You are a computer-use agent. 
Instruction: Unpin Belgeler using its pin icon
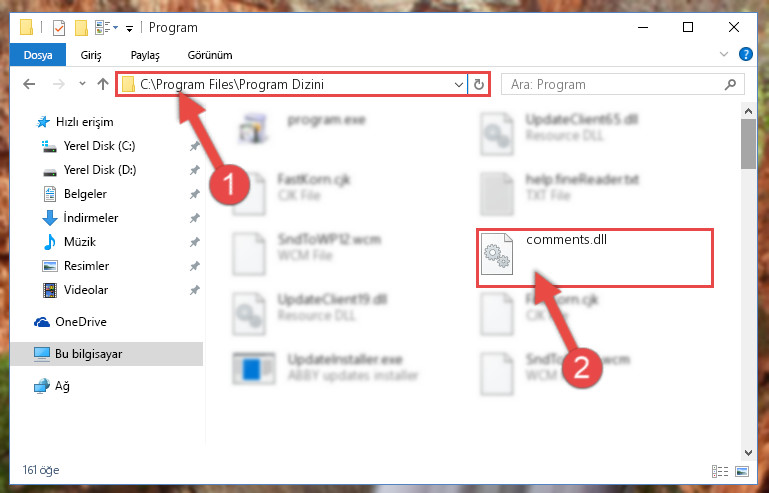coord(195,194)
